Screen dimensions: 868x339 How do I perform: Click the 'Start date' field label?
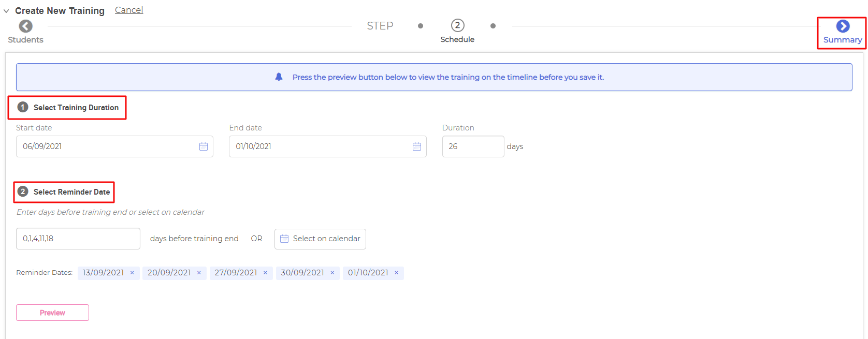click(x=34, y=128)
